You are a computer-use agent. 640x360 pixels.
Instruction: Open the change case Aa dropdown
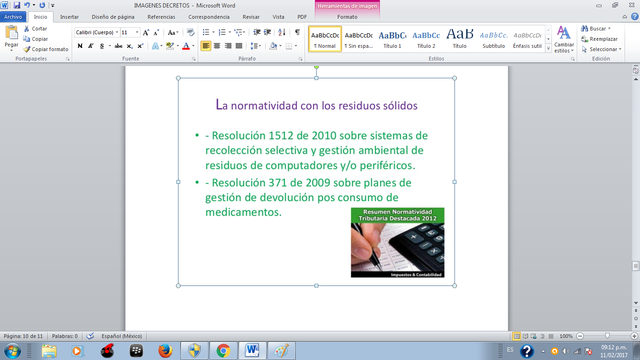click(x=173, y=32)
